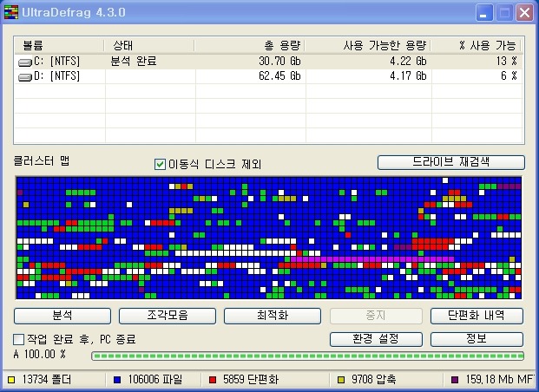Click the yellow folder legend square
Image resolution: width=539 pixels, height=392 pixels.
(x=11, y=380)
